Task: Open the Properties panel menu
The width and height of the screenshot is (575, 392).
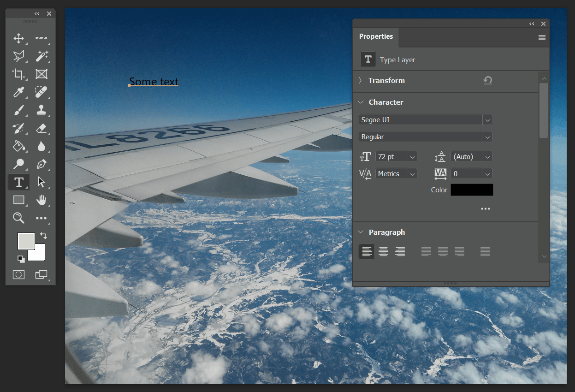Action: click(542, 38)
